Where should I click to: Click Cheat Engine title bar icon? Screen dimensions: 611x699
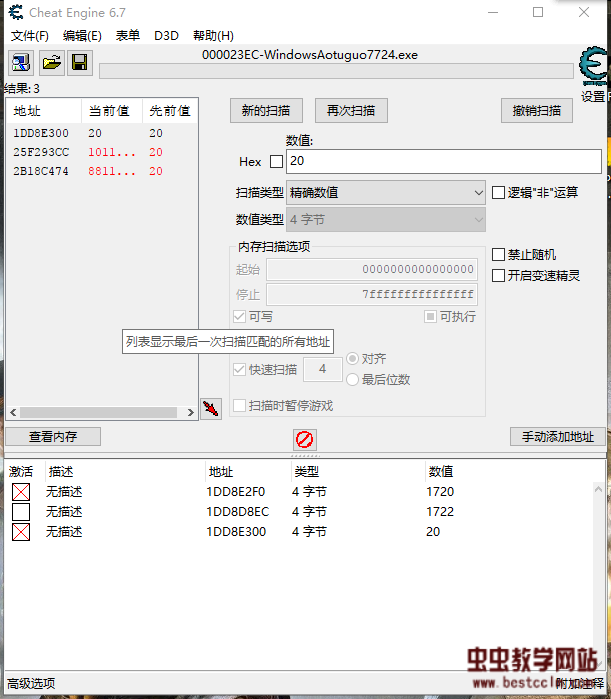click(16, 12)
